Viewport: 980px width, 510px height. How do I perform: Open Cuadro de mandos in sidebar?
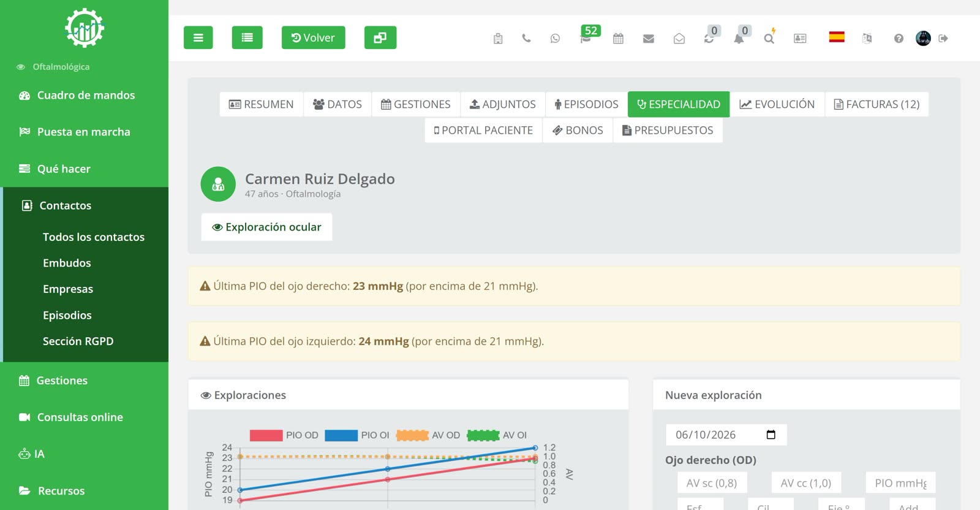[x=85, y=95]
